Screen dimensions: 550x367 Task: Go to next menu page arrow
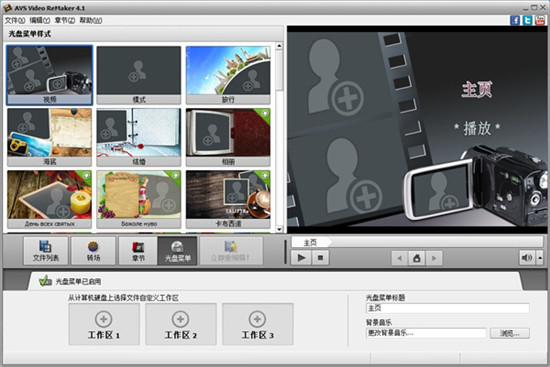tap(434, 259)
